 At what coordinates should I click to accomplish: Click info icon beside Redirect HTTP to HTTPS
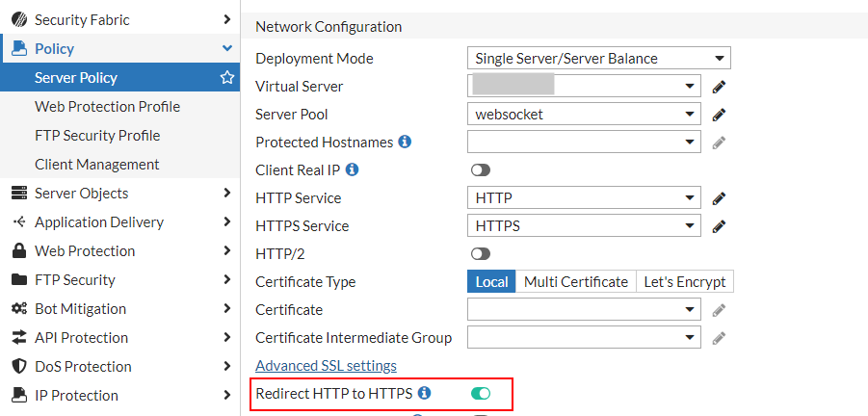tap(424, 393)
